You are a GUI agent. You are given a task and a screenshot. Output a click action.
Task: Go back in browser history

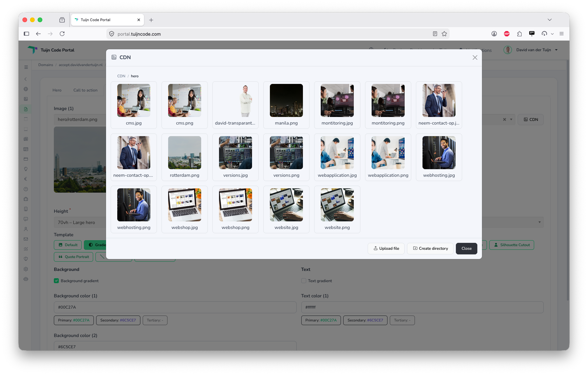point(38,34)
